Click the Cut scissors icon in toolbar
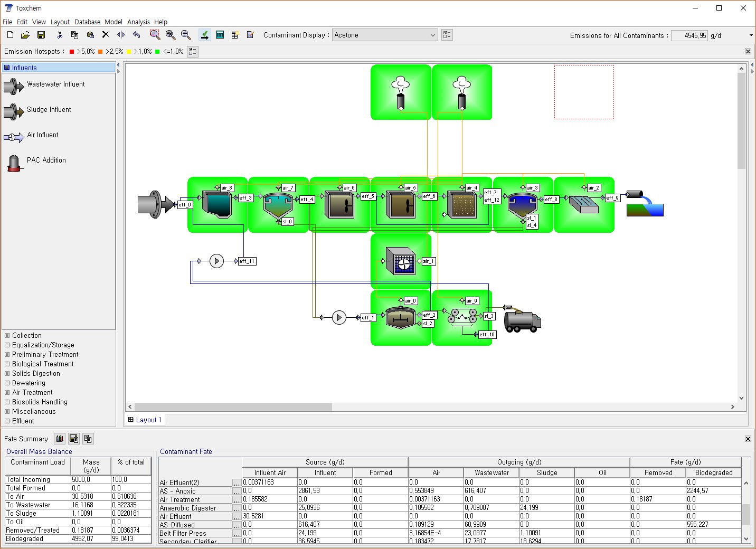This screenshot has height=549, width=756. coord(60,35)
